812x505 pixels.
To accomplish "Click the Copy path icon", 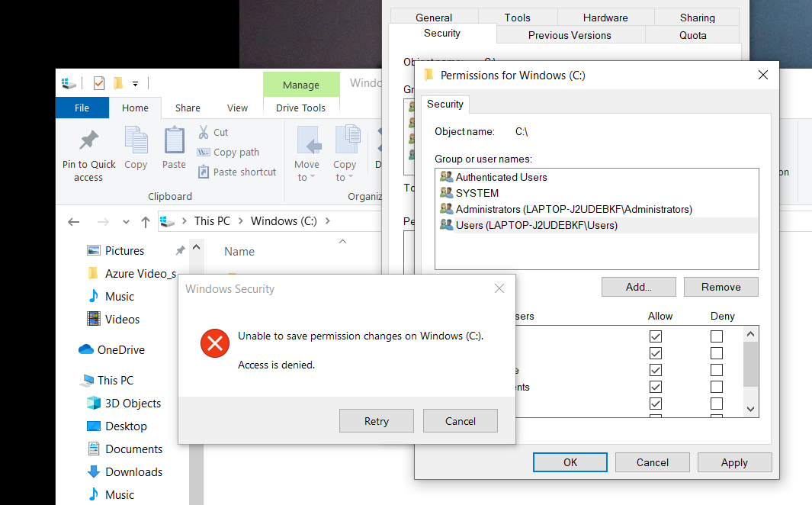I will (203, 152).
